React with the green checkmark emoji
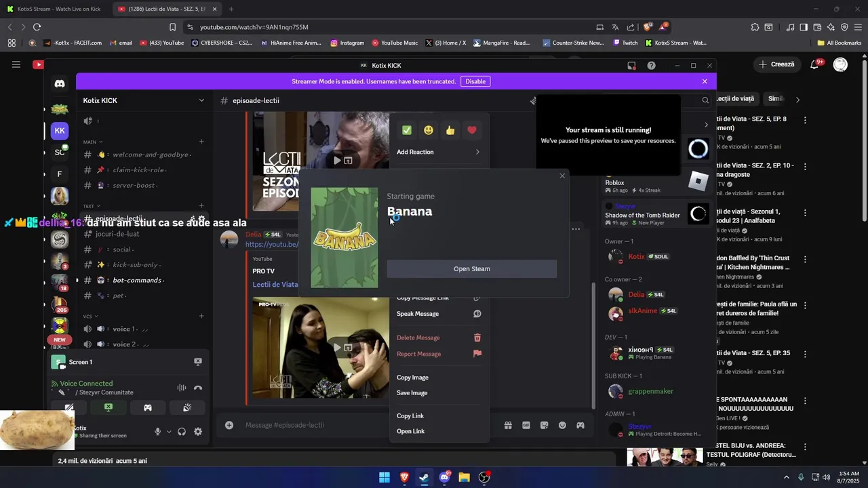Screen dimensions: 868x488 (x=407, y=130)
